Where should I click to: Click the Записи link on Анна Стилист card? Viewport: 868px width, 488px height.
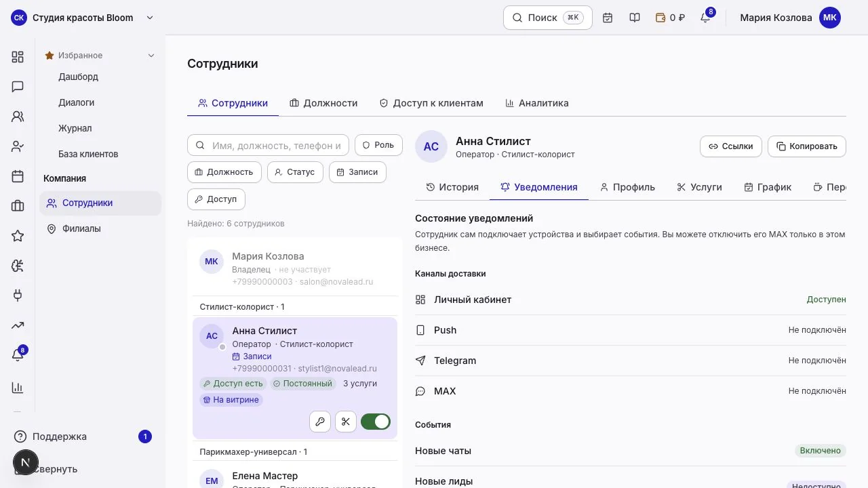[x=252, y=357]
